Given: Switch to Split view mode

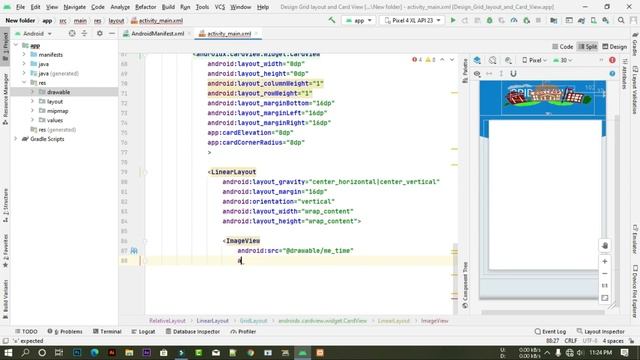Looking at the screenshot, I should click(588, 47).
